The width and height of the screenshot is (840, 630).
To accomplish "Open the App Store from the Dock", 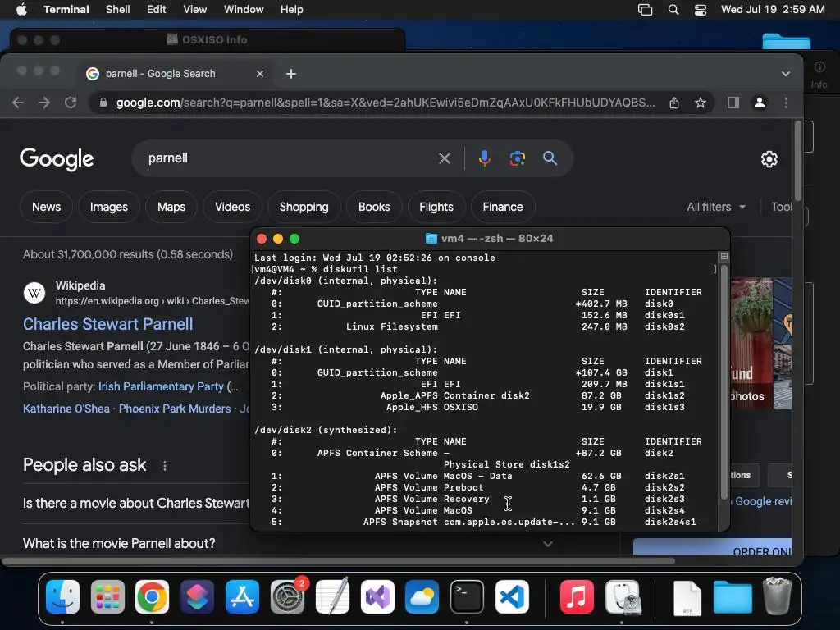I will [242, 597].
